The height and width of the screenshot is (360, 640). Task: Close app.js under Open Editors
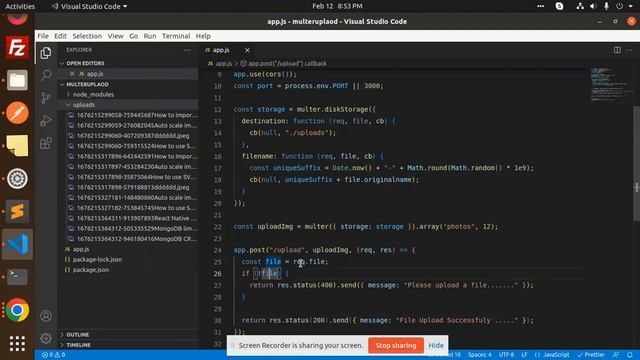(72, 74)
